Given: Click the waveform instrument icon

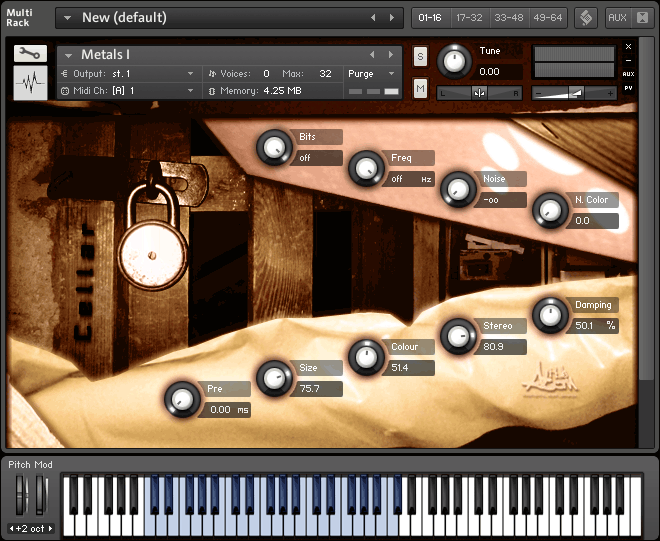Looking at the screenshot, I should [x=30, y=83].
